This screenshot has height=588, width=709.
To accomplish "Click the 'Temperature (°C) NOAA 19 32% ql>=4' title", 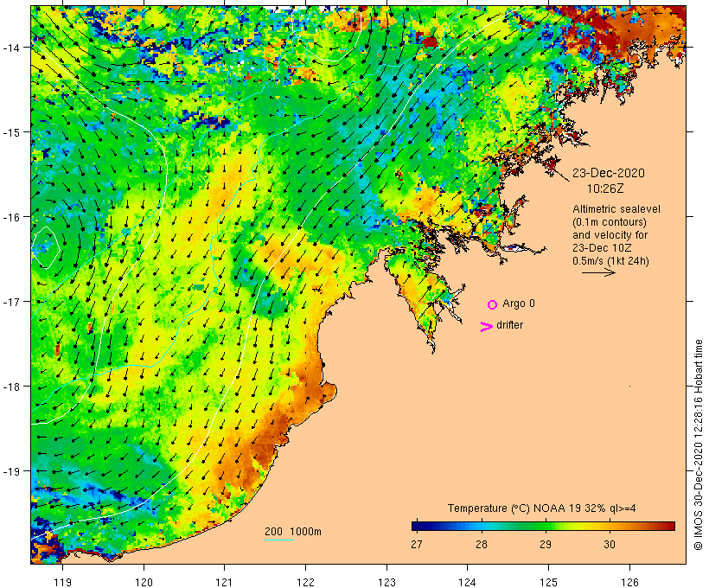I will (x=542, y=508).
